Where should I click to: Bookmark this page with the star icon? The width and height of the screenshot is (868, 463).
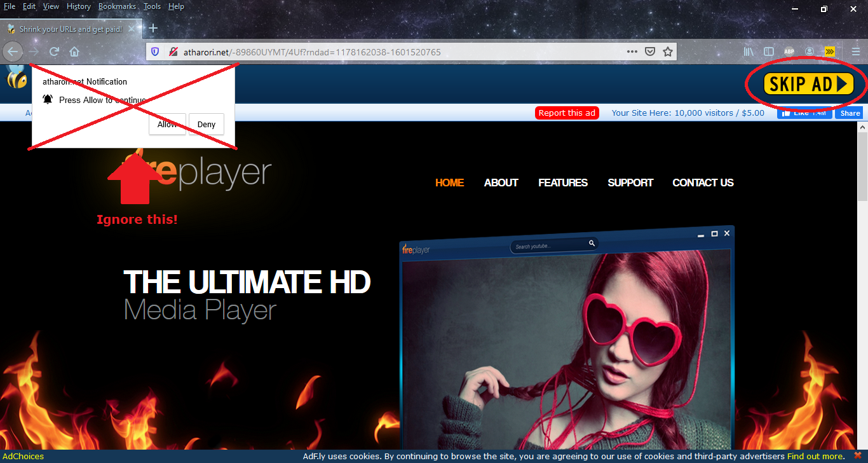(x=668, y=52)
